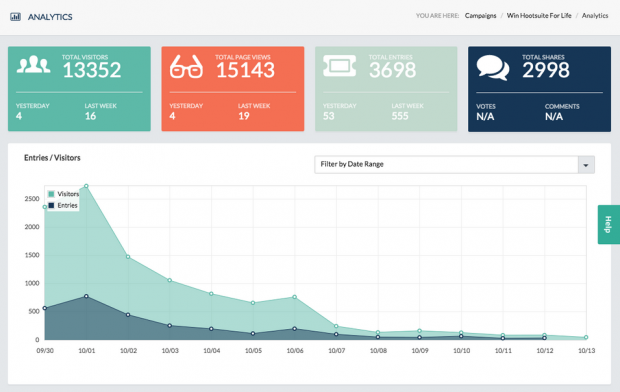Screen dimensions: 620x392
Task: Click the Total Page Views glasses icon
Action: pos(186,66)
